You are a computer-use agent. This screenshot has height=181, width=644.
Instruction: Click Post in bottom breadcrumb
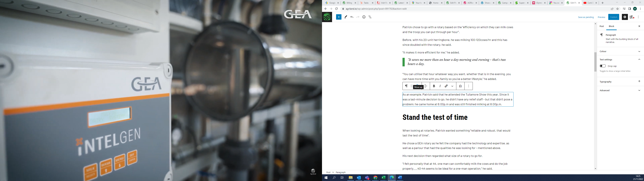[328, 172]
